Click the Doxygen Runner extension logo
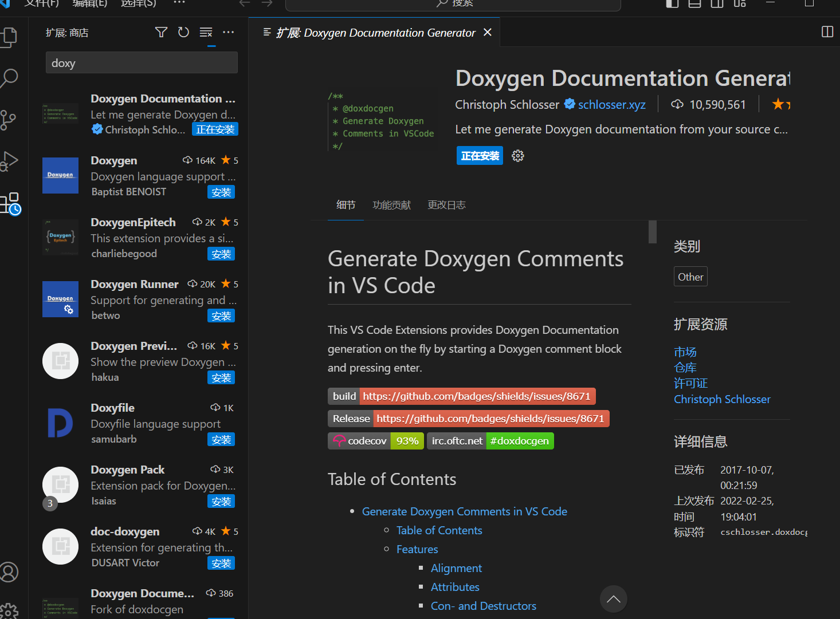The height and width of the screenshot is (619, 840). click(60, 299)
